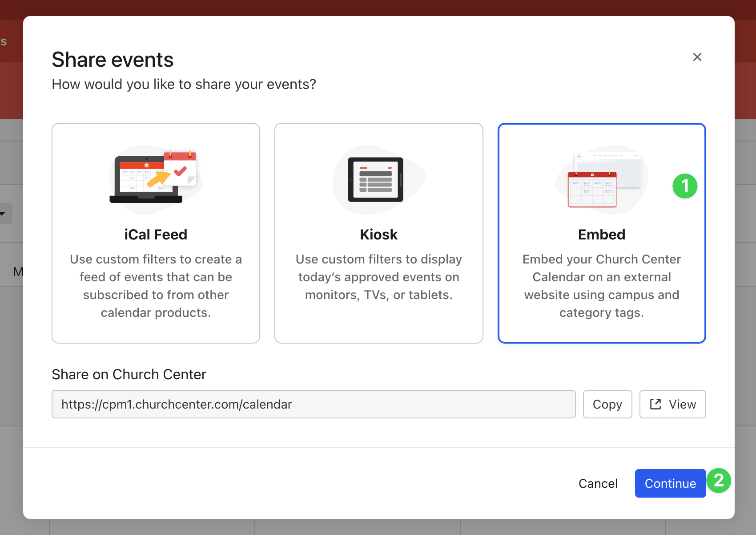Close the Share events dialog

(697, 57)
